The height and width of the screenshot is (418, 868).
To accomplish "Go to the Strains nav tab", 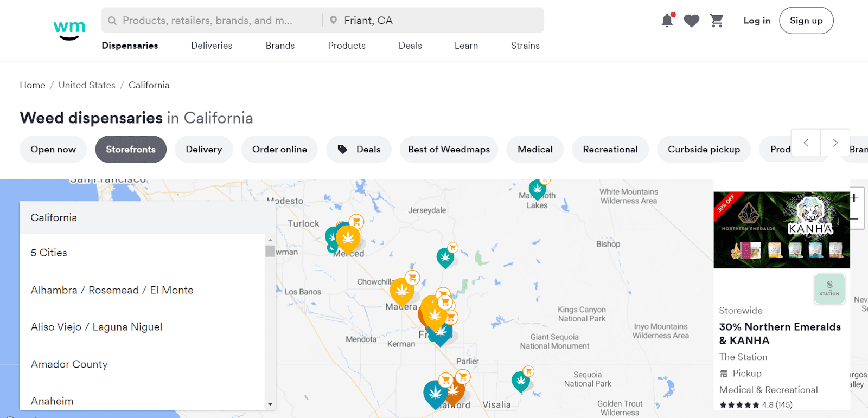I will click(525, 46).
